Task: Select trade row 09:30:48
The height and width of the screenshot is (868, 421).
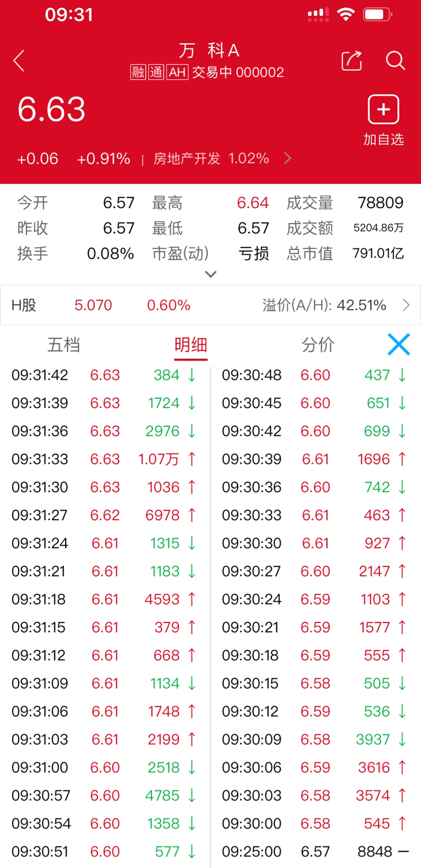Action: (315, 375)
